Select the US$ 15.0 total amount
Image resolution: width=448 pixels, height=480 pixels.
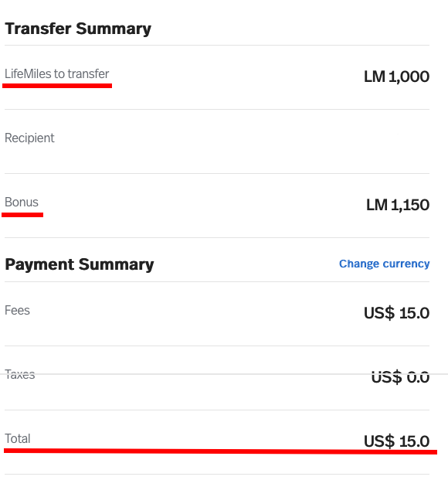coord(396,441)
